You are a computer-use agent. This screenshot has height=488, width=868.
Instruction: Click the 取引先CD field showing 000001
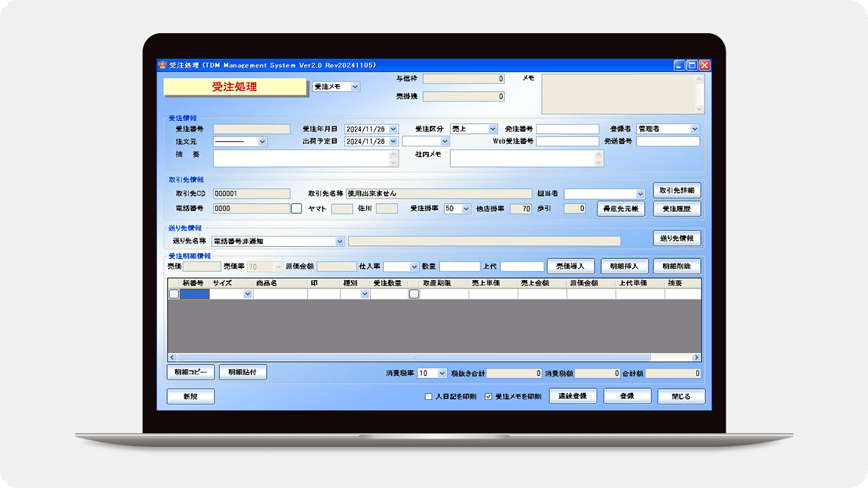tap(252, 193)
